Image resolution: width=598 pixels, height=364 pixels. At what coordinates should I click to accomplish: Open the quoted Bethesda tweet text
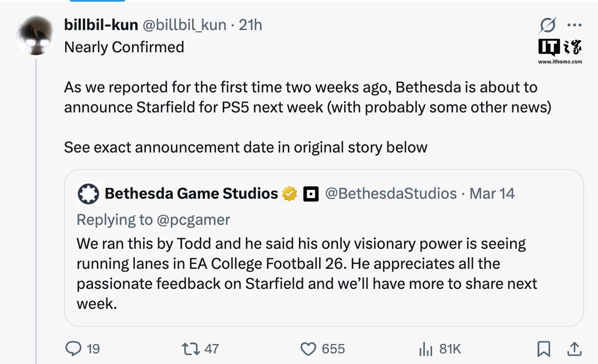pyautogui.click(x=306, y=273)
